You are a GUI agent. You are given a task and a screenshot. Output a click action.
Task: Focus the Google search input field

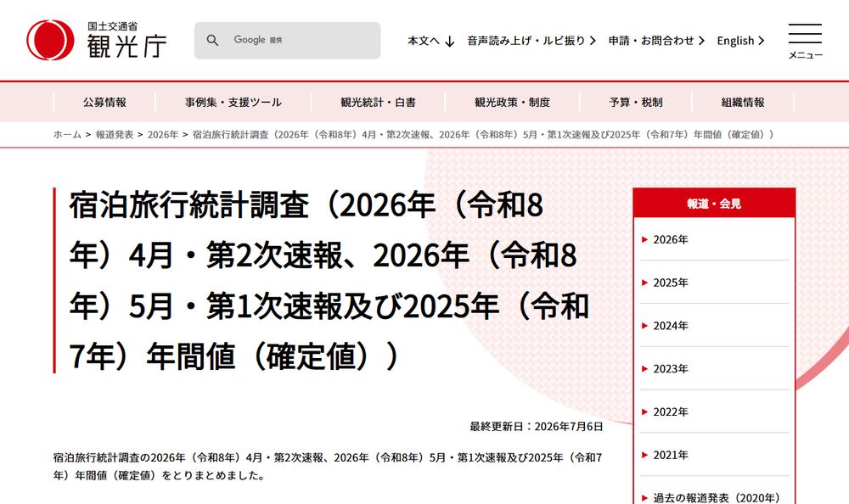pyautogui.click(x=288, y=40)
